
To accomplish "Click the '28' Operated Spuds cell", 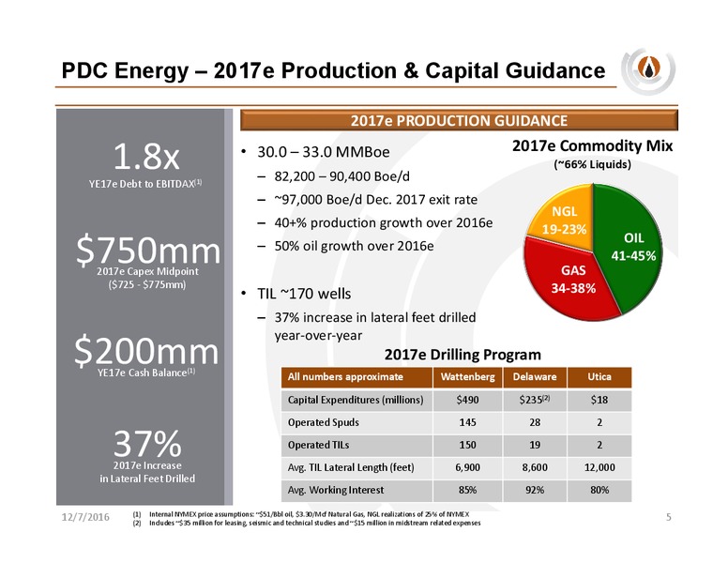I will point(535,422).
